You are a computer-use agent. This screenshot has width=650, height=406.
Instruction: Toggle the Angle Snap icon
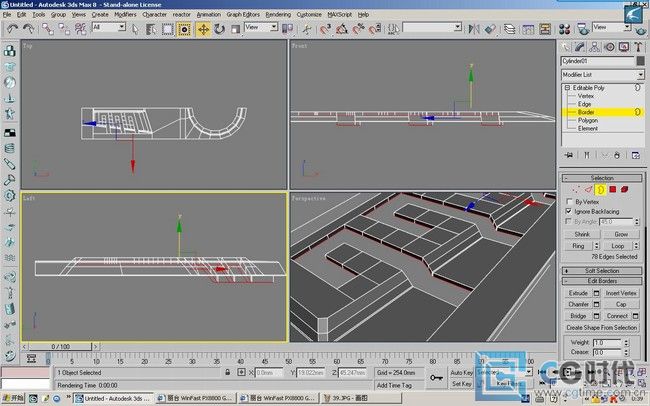coord(342,29)
